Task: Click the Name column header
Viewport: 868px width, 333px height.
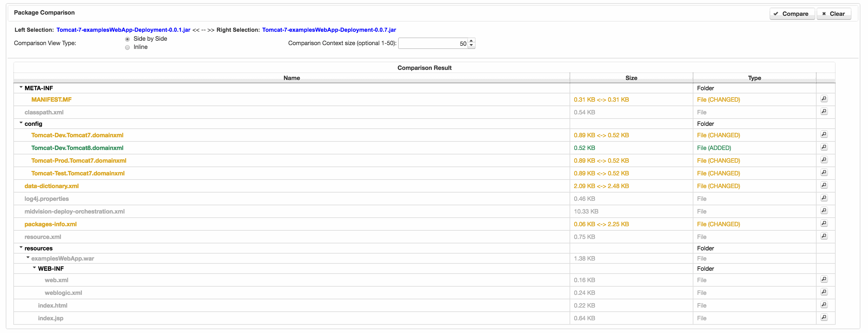Action: pos(291,78)
